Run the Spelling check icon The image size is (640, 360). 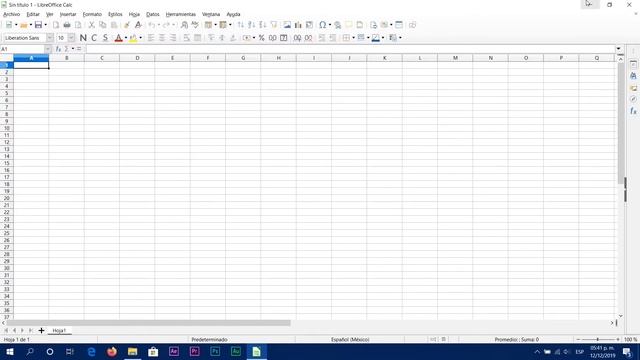tap(195, 25)
